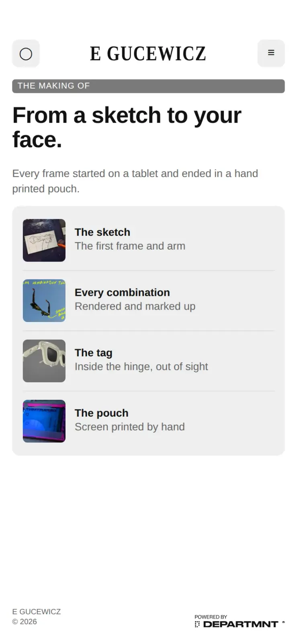This screenshot has height=644, width=297.
Task: Click the footer E GUCEWICZ text
Action: tap(37, 611)
